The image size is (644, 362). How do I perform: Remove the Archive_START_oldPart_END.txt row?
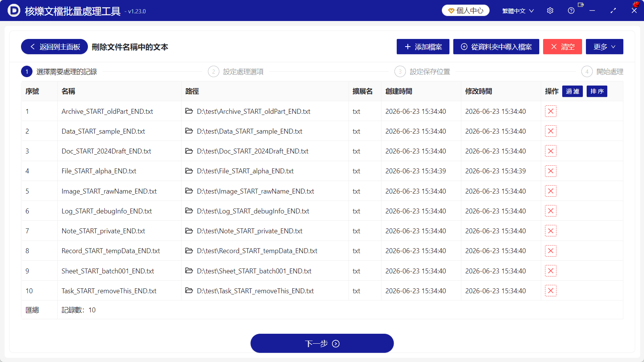coord(550,111)
